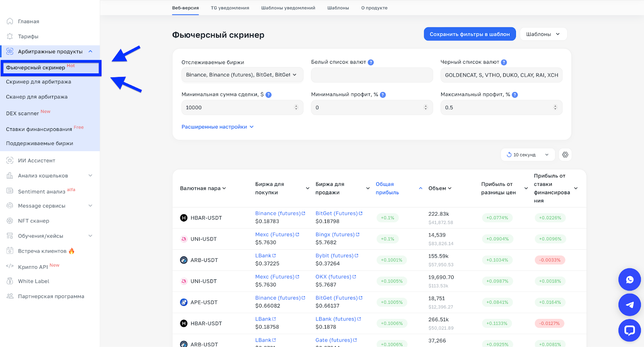644x347 pixels.
Task: Click stepper arrows on Максимальный профит field
Action: [x=555, y=108]
